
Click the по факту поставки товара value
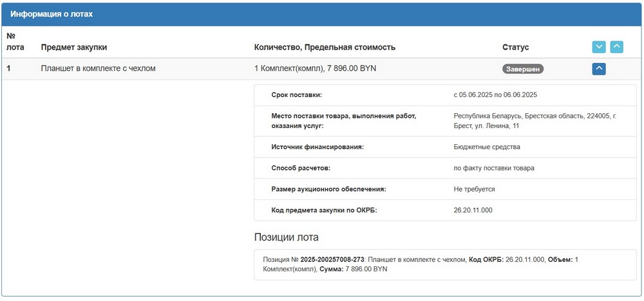point(493,168)
